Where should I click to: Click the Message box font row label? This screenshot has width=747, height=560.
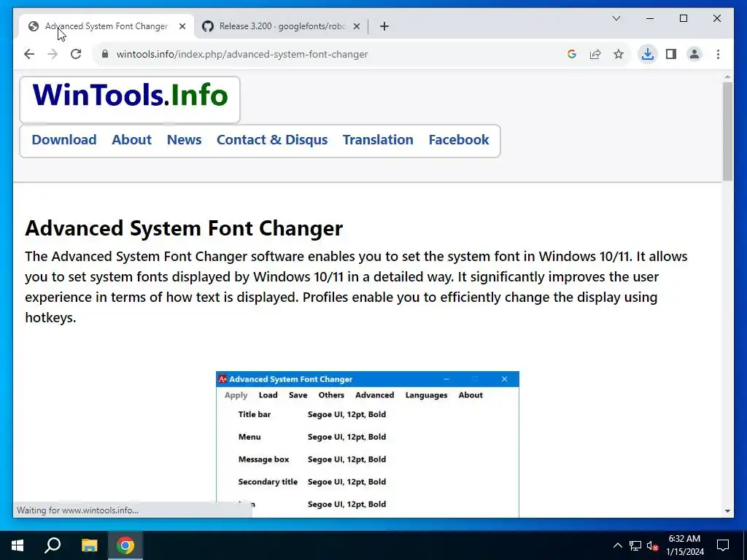pyautogui.click(x=263, y=459)
